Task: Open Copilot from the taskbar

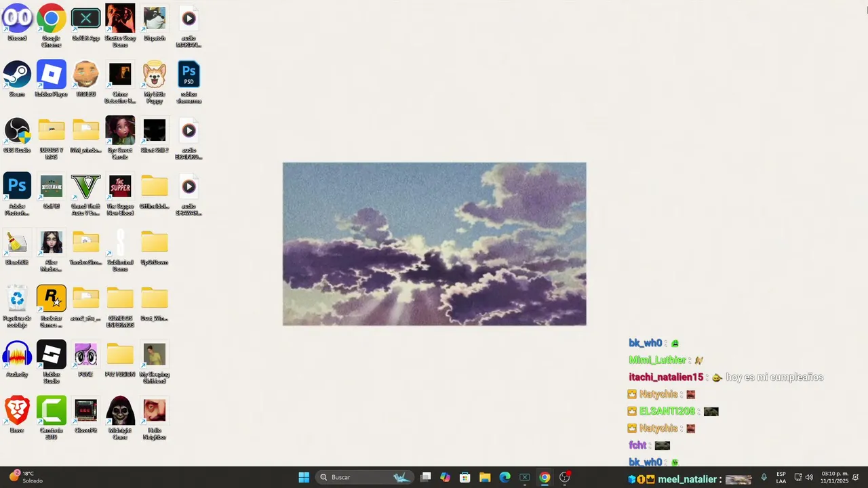Action: tap(445, 477)
